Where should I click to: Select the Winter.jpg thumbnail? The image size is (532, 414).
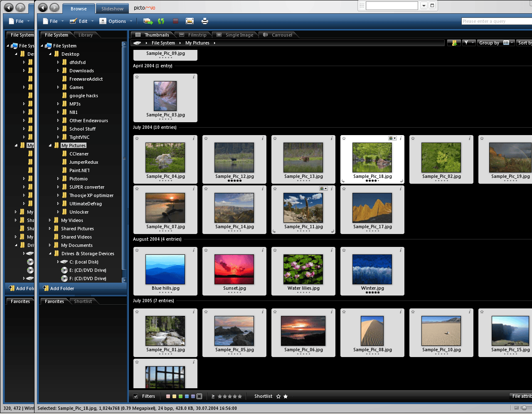pyautogui.click(x=372, y=271)
